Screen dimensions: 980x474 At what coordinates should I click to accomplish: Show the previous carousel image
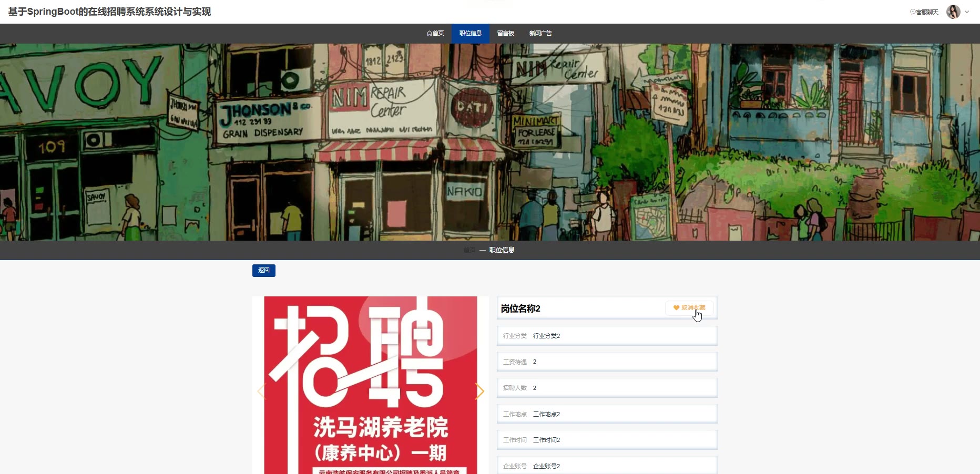[x=261, y=391]
